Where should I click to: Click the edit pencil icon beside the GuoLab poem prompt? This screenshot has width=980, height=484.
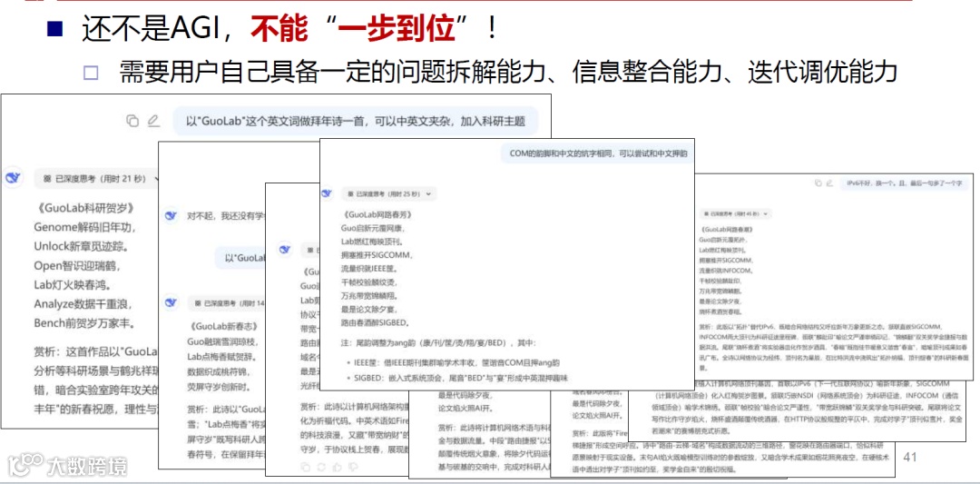tap(153, 122)
